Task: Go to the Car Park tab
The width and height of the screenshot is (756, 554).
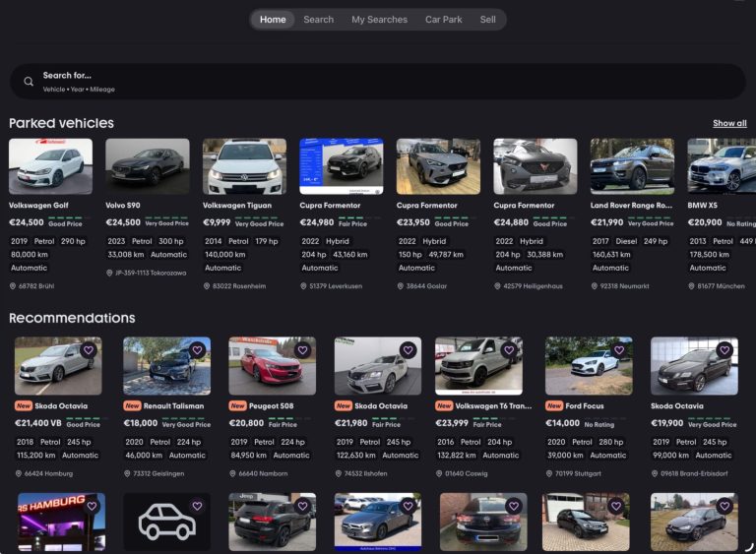Action: click(x=443, y=20)
